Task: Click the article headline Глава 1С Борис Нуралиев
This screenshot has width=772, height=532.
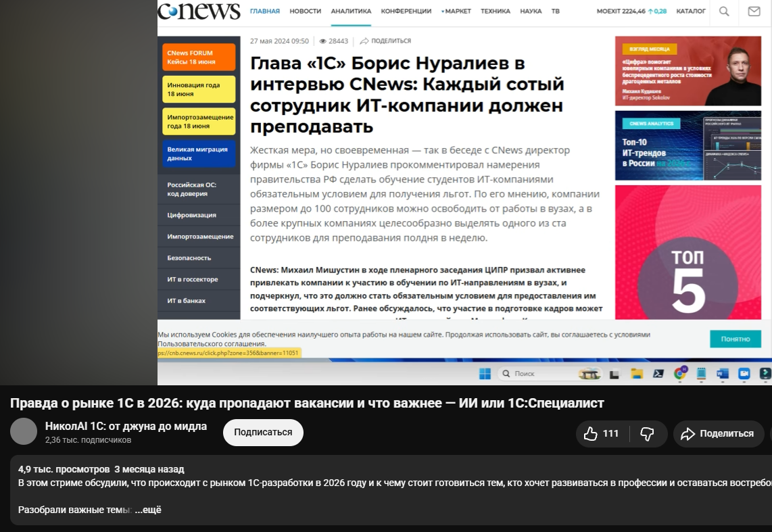Action: pos(407,95)
